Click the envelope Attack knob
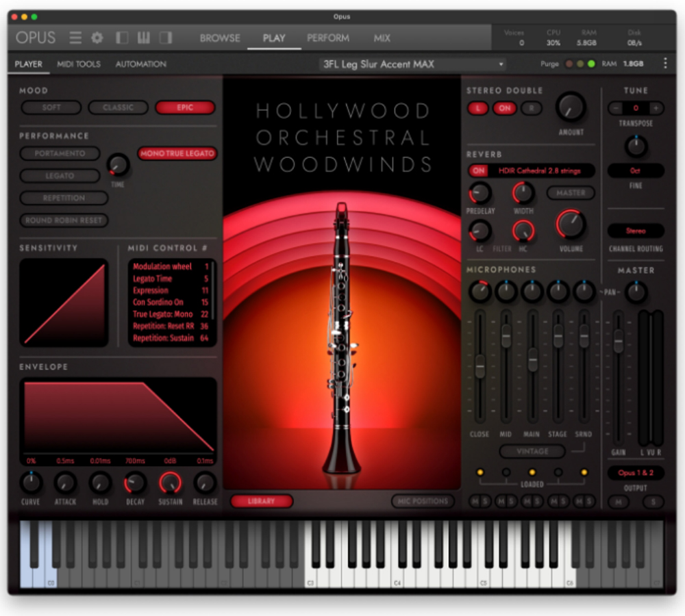This screenshot has height=616, width=685. pos(65,483)
